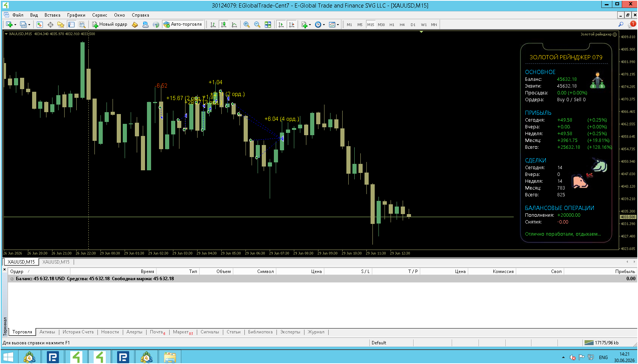Open the profiles icon in toolbar
The width and height of the screenshot is (638, 364).
click(x=23, y=25)
